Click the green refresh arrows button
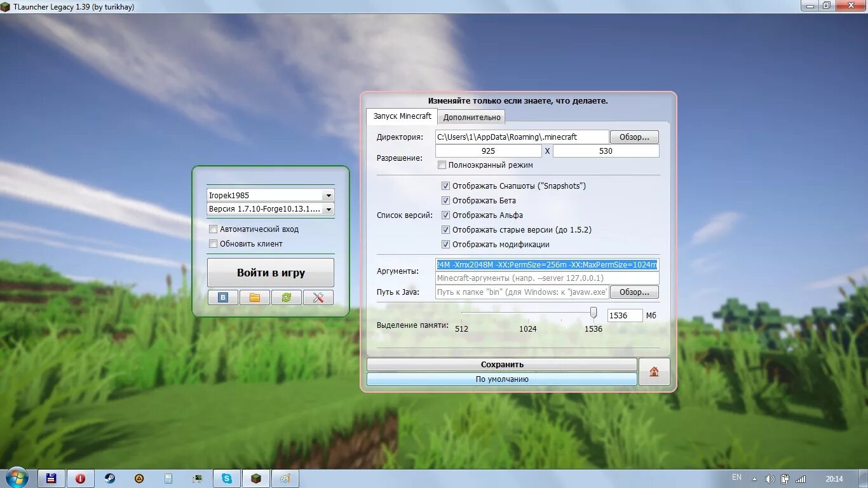Viewport: 868px width, 488px height. click(x=287, y=297)
